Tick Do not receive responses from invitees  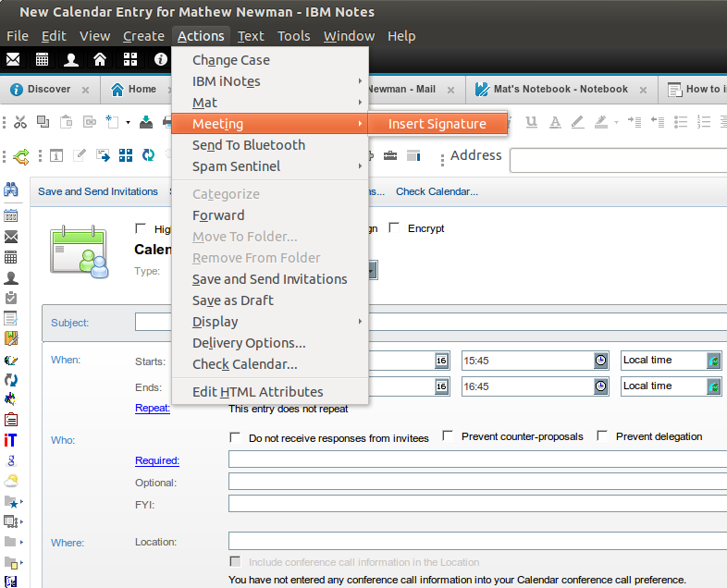coord(235,437)
